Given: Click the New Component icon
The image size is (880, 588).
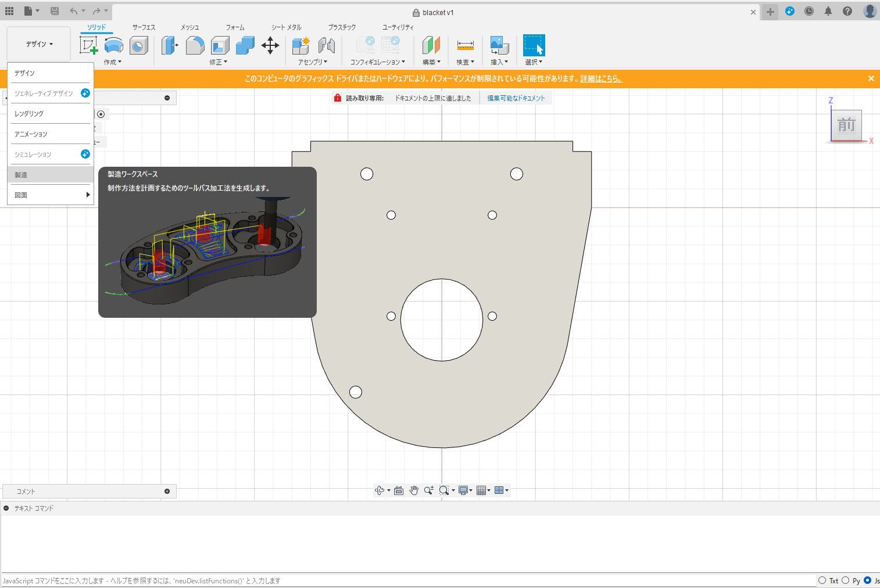Looking at the screenshot, I should tap(301, 45).
